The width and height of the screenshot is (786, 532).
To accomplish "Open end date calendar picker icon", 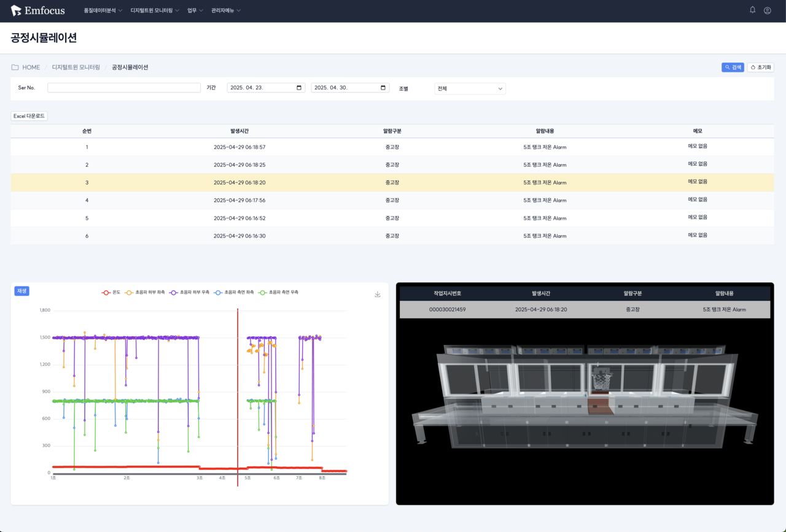I will pos(384,88).
